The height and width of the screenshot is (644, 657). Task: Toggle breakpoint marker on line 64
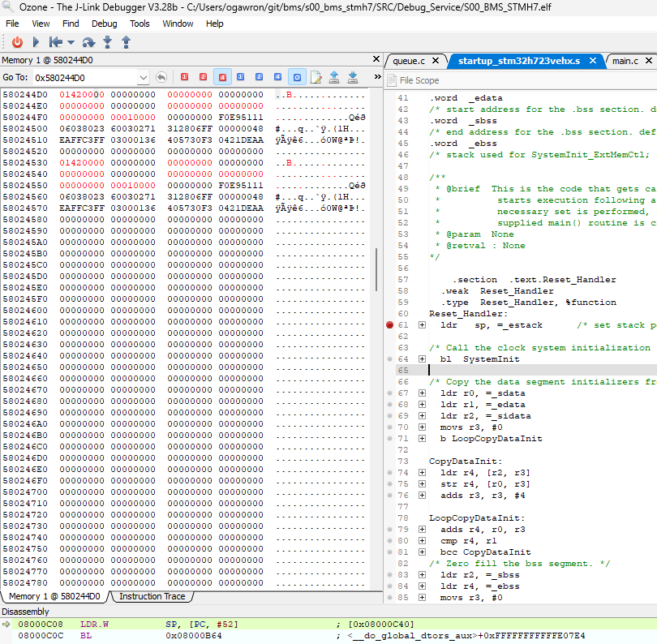(389, 359)
